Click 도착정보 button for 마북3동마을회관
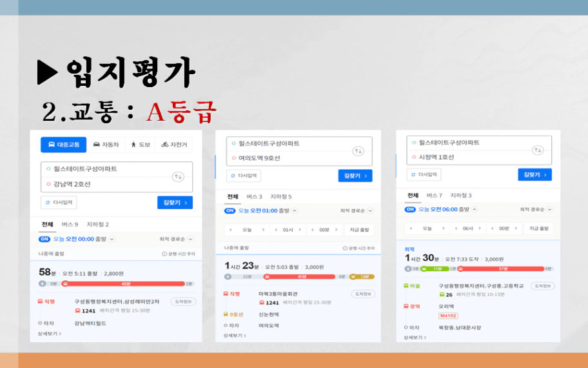588x368 pixels. [x=363, y=294]
